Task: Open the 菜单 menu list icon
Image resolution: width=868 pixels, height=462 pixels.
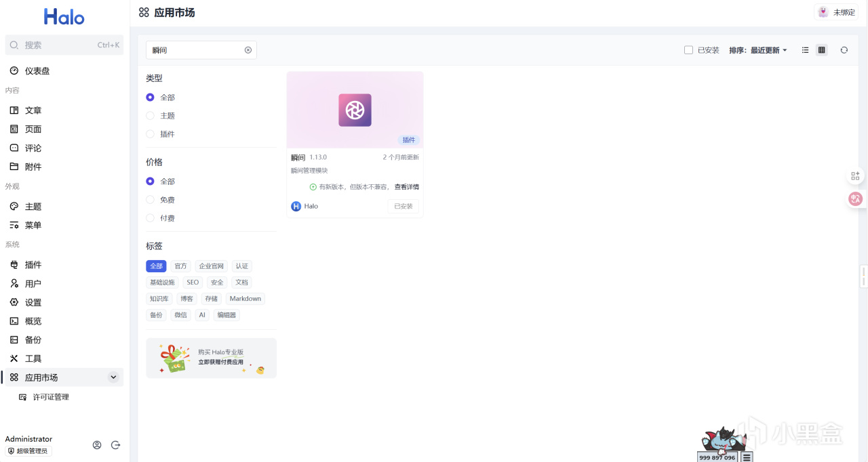Action: (14, 225)
